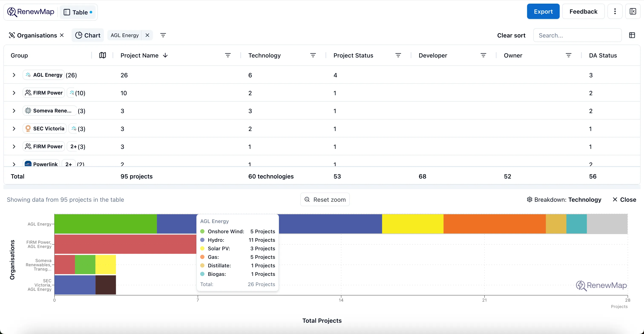Screen dimensions: 644x334
Task: Open the three-dot overflow menu
Action: coord(615,11)
